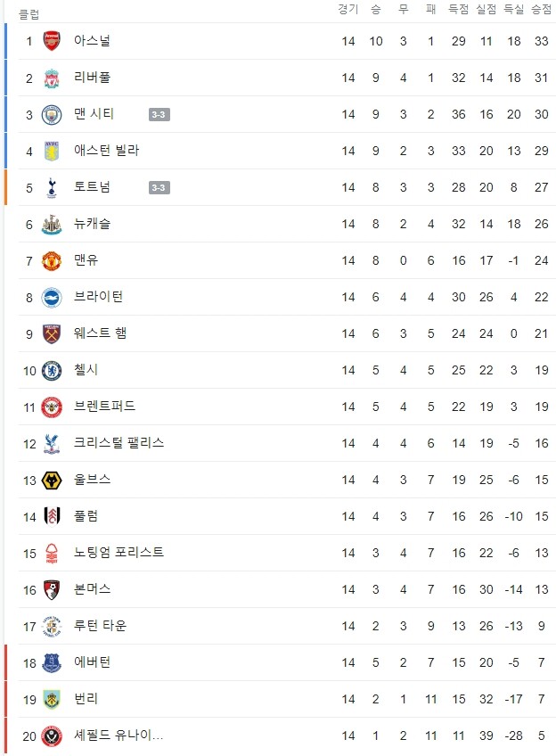Click the 루턴 타운 crest icon

click(52, 627)
